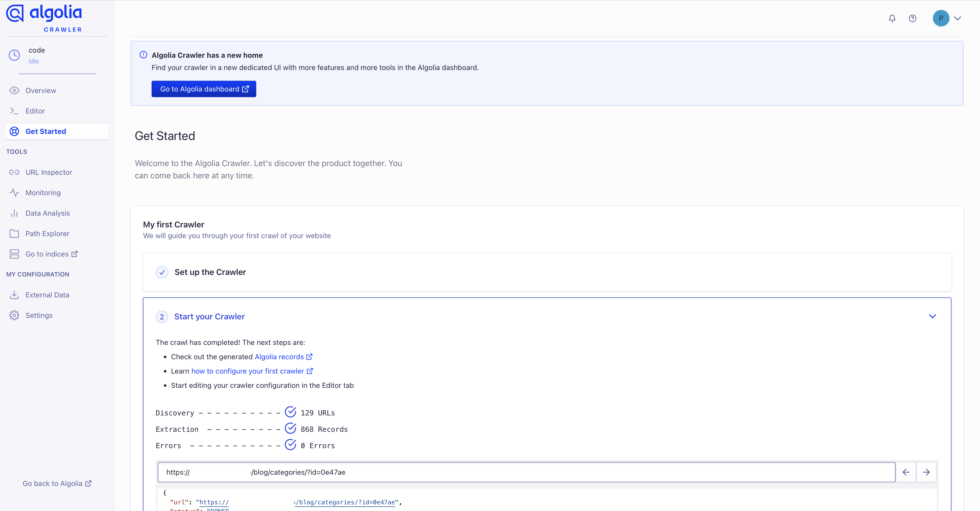Click the External Data download icon
980x511 pixels.
(14, 295)
